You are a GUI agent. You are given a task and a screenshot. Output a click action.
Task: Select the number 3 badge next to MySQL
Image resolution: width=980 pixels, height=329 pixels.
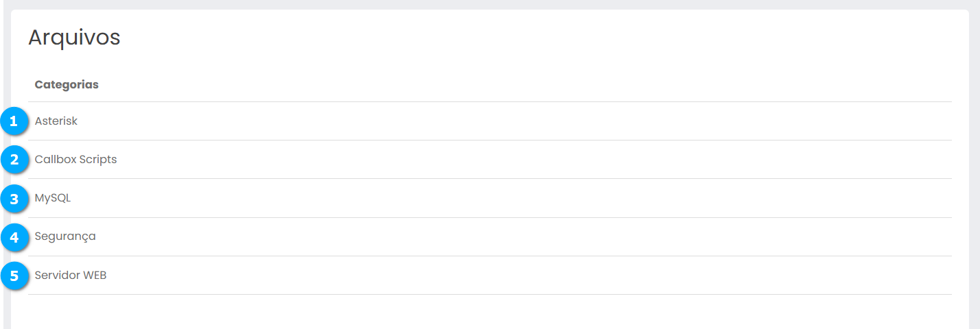[14, 199]
